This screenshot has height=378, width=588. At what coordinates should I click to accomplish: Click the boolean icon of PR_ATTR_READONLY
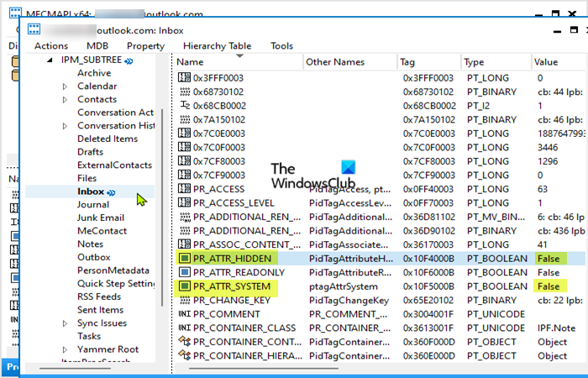pos(185,272)
